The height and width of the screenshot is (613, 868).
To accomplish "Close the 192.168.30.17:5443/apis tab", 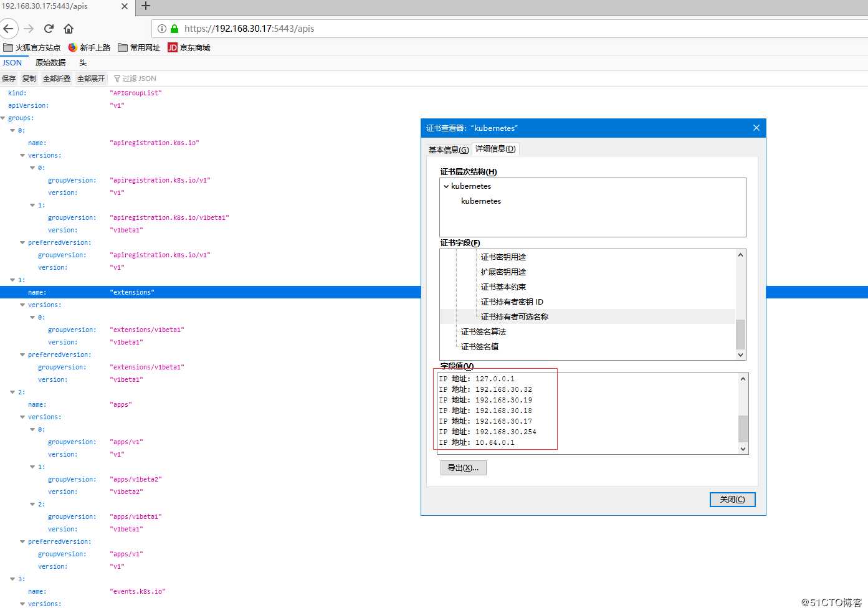I will pyautogui.click(x=124, y=6).
